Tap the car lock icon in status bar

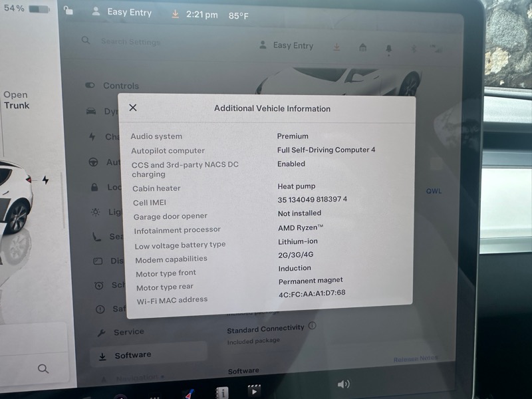(68, 11)
